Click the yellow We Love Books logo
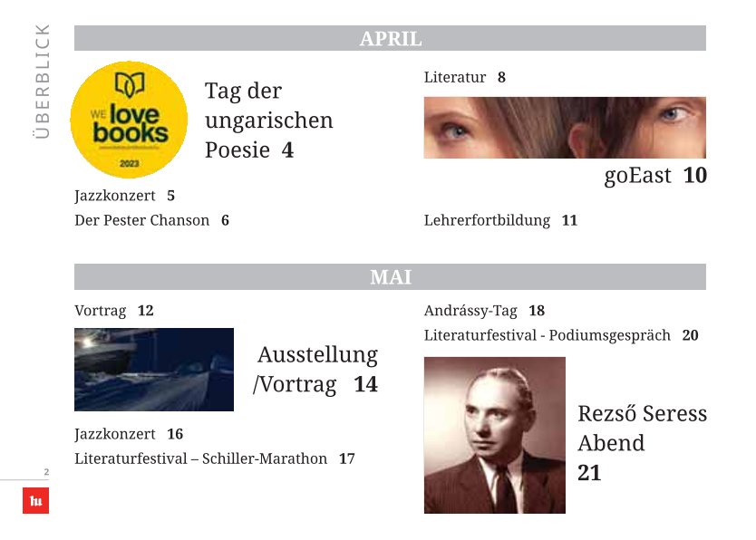756x540 pixels. click(x=129, y=120)
